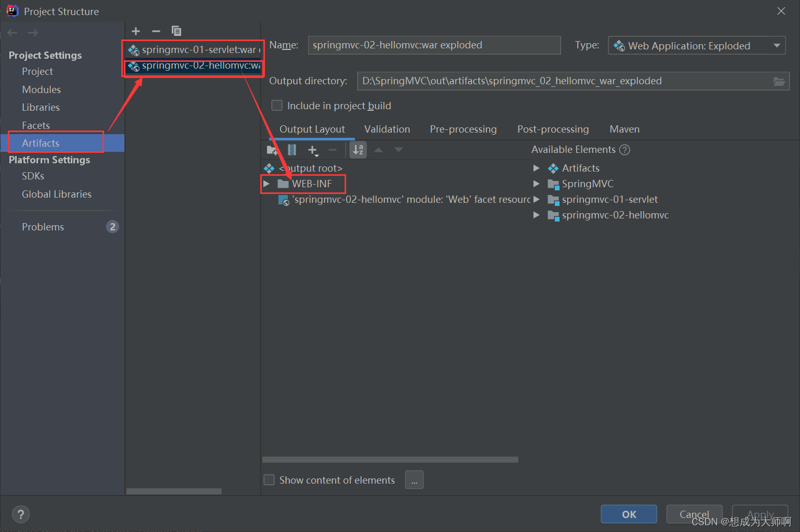Click the Remove element minus icon in layout toolbar
This screenshot has width=800, height=532.
click(x=333, y=150)
